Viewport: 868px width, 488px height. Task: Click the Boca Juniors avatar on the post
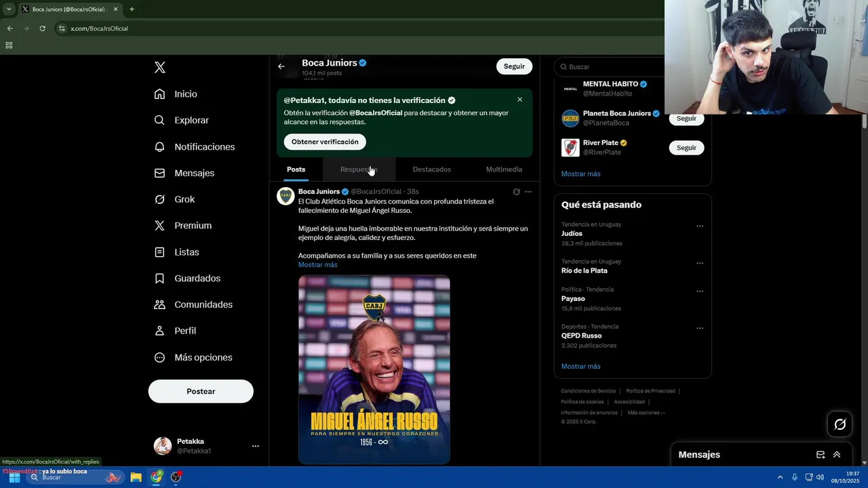click(x=285, y=196)
